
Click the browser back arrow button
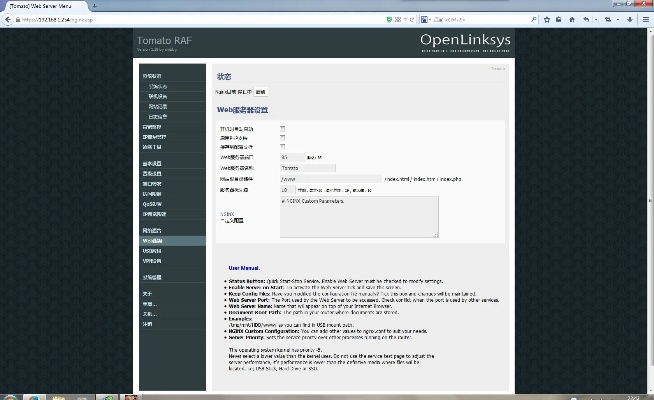(8, 19)
